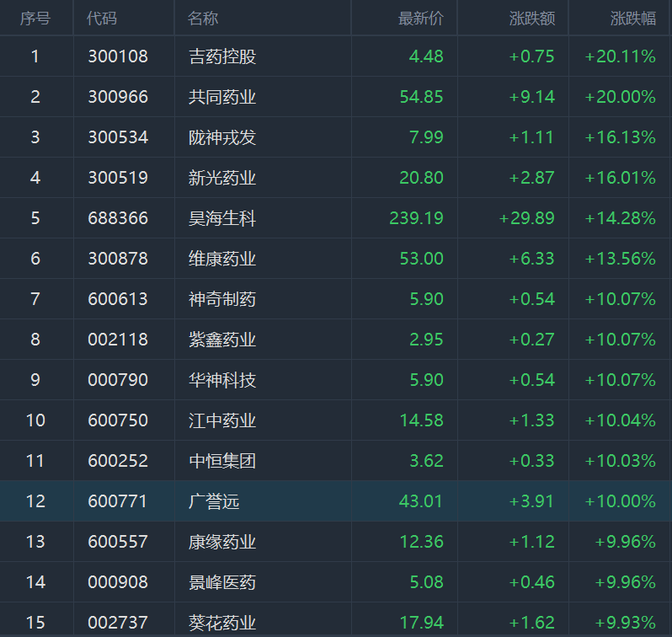Open the 陇神戎发 stock name
Viewport: 672px width, 637px height.
(222, 137)
